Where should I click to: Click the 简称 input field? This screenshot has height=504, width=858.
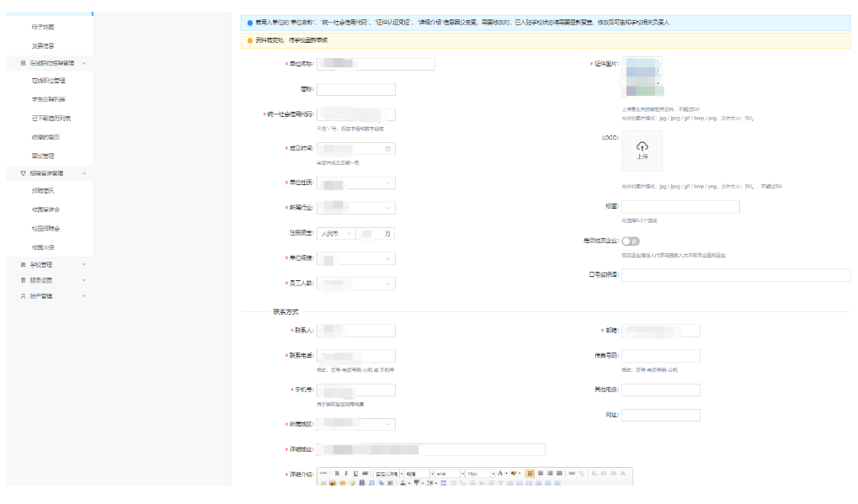356,89
